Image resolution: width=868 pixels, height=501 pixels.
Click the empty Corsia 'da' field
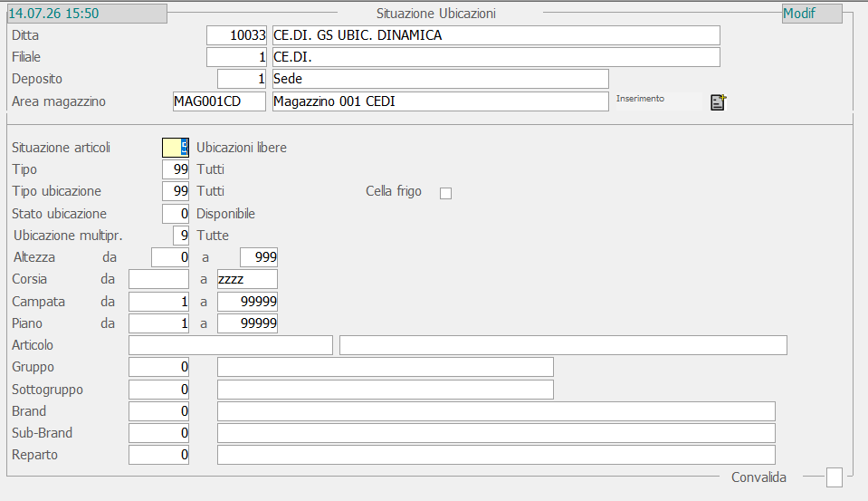159,279
